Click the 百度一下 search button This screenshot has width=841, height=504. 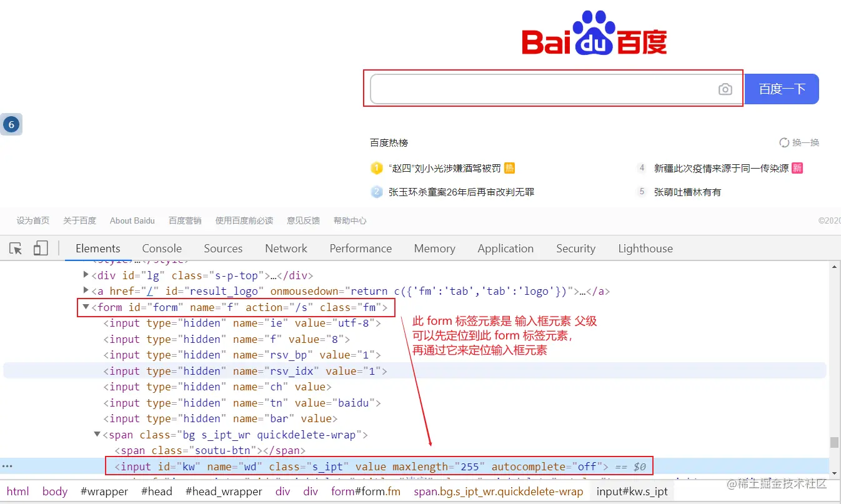click(x=782, y=89)
